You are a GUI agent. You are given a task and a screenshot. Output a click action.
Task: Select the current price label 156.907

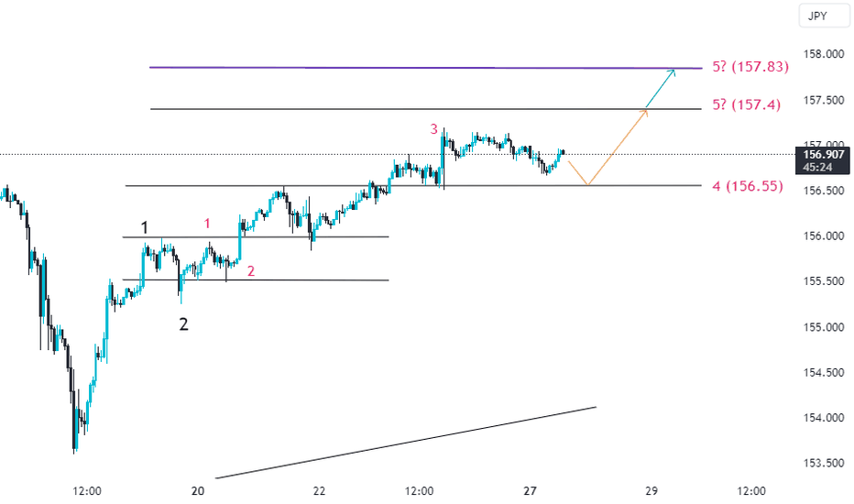824,155
